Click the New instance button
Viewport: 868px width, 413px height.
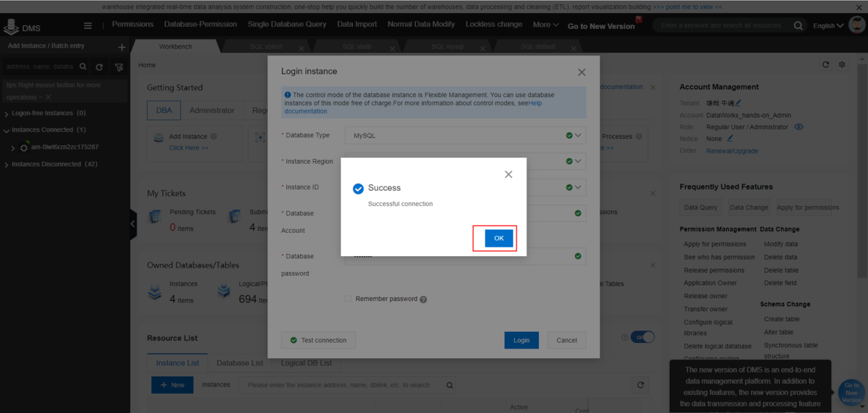[x=172, y=385]
